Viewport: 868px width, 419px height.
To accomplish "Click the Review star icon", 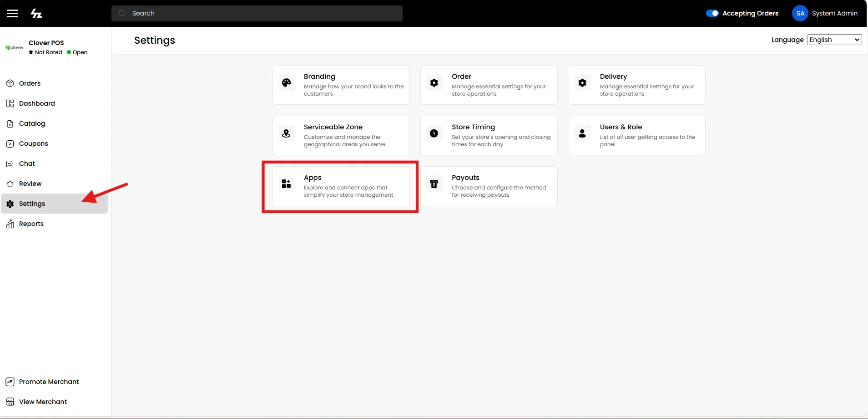I will tap(10, 184).
